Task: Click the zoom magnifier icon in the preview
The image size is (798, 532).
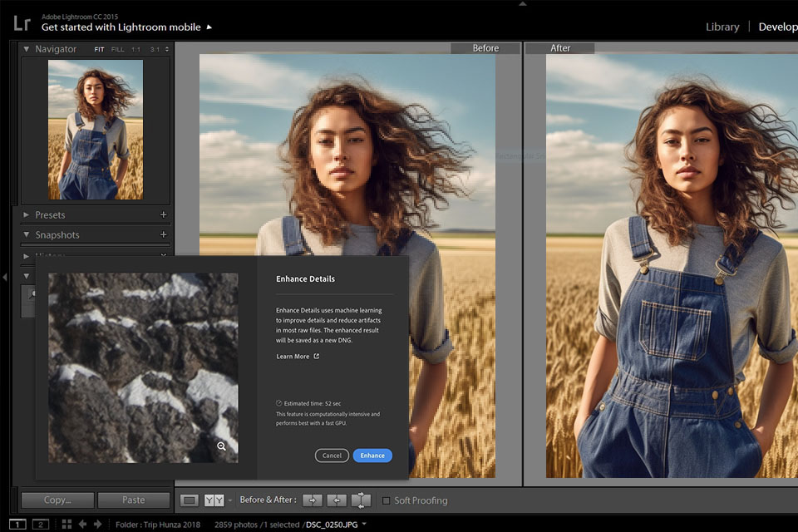Action: pyautogui.click(x=221, y=446)
